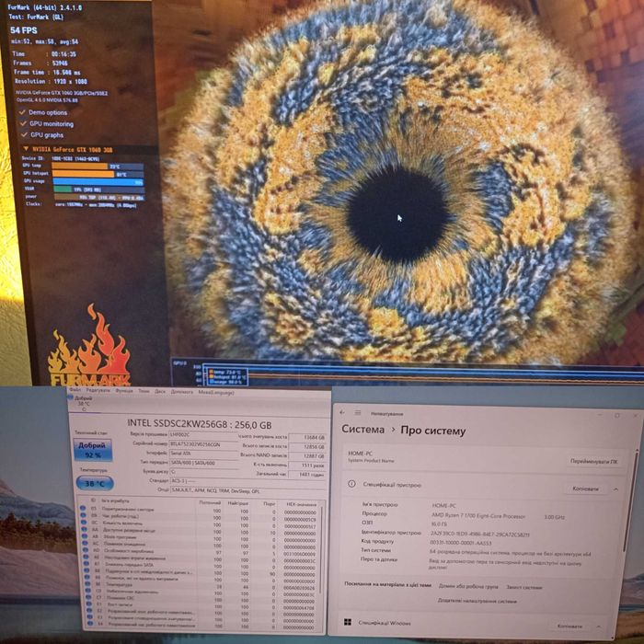Toggle GPU monitoring checkbox in FurMark

pos(23,123)
